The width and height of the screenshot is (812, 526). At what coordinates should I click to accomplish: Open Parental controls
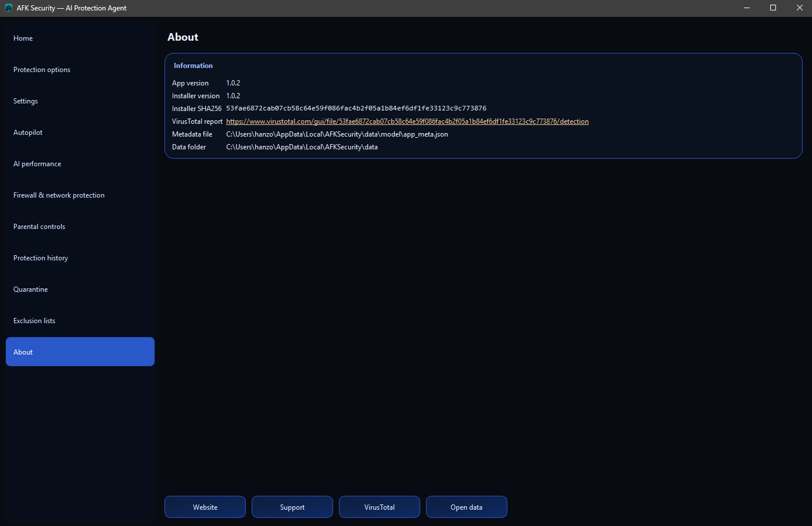[x=39, y=226]
